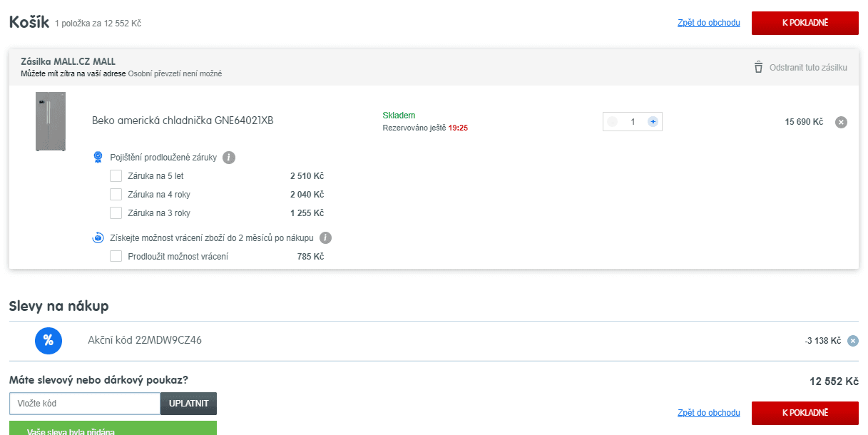The height and width of the screenshot is (435, 868).
Task: Check Záruka na 4 roky
Action: pyautogui.click(x=116, y=194)
